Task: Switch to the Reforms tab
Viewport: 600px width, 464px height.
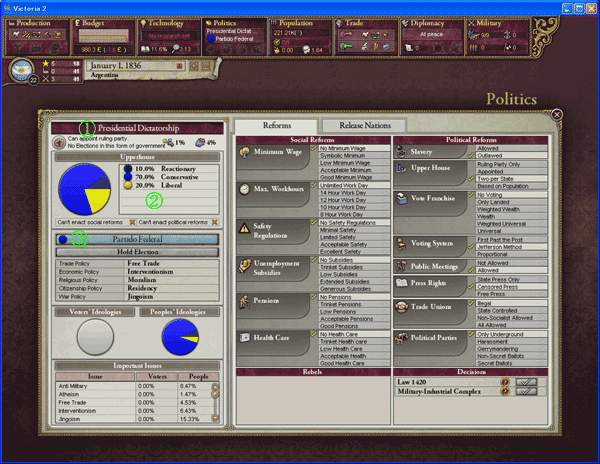Action: click(276, 125)
